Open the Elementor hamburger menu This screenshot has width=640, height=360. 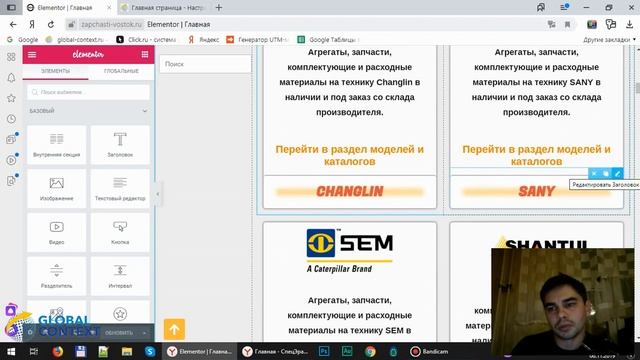(x=32, y=54)
